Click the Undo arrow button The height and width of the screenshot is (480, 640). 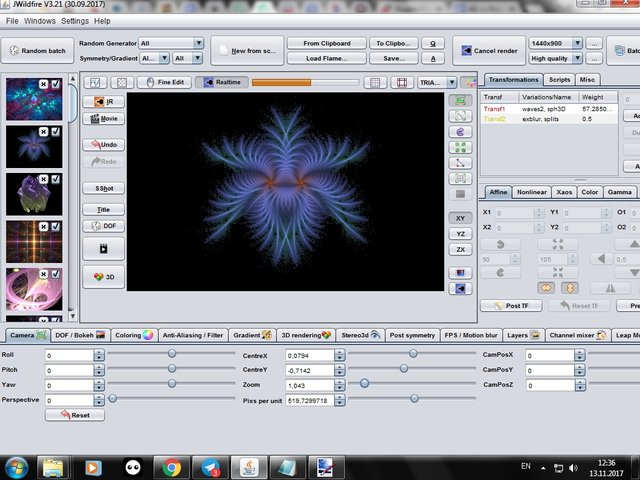(103, 145)
